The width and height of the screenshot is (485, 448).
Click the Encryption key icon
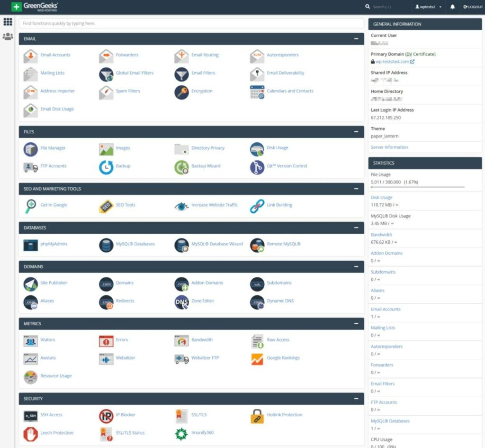[x=181, y=92]
